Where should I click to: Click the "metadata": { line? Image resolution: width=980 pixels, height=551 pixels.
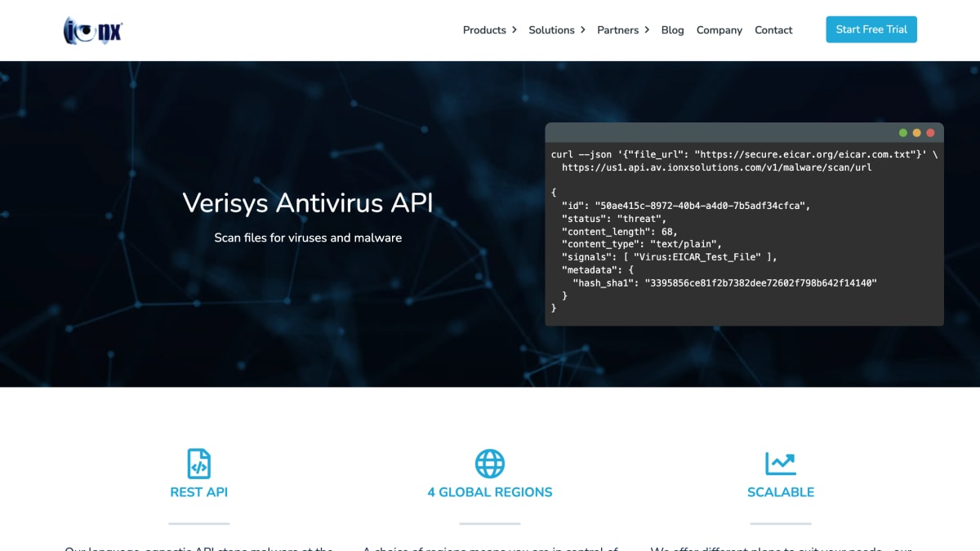pos(598,269)
